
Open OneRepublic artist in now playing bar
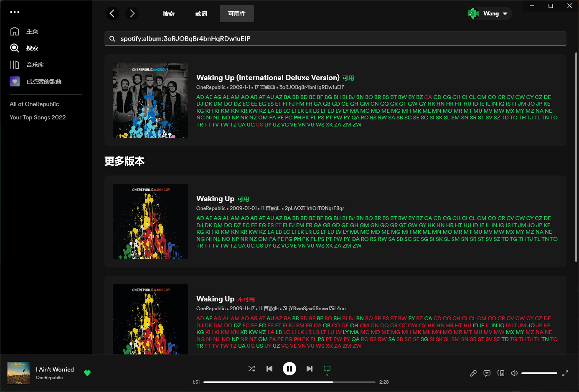tap(49, 377)
